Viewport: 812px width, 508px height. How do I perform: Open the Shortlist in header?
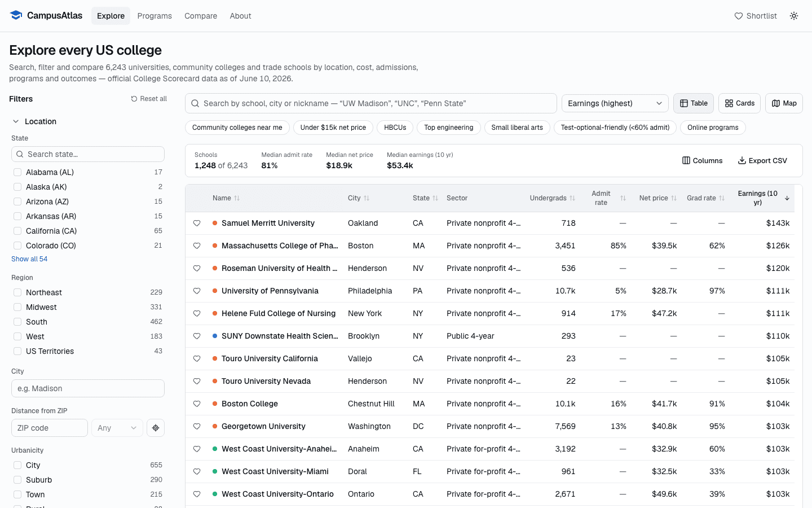pyautogui.click(x=756, y=16)
